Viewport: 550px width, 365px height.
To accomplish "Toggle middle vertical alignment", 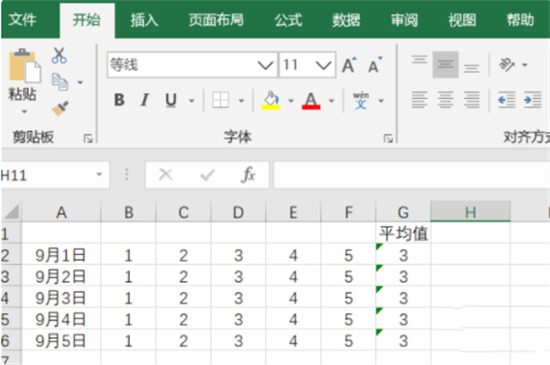I will [445, 65].
